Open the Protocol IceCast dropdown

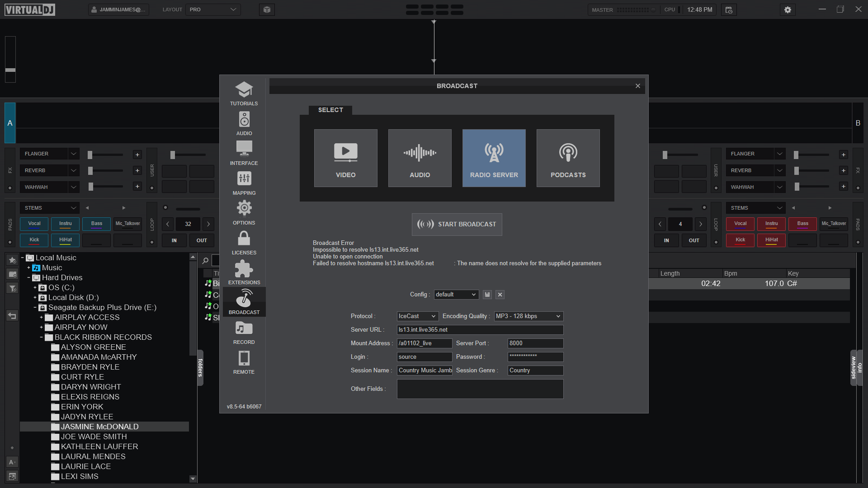[417, 316]
